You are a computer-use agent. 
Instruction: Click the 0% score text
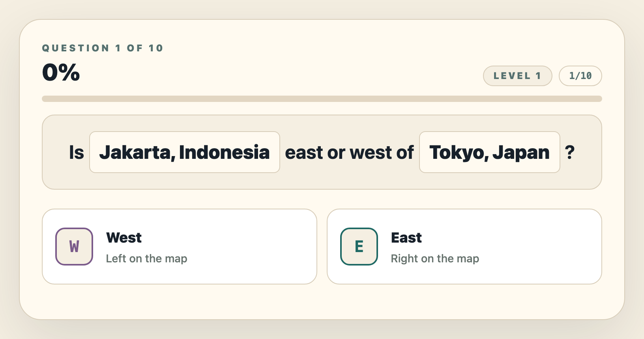(61, 72)
